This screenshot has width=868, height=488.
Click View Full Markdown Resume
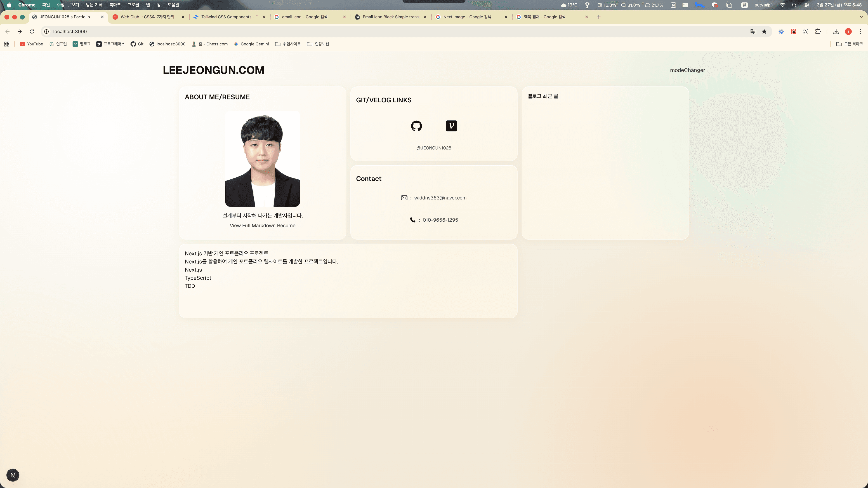262,225
